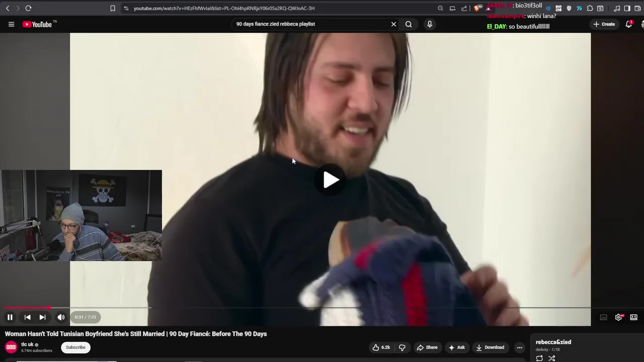
Task: Open the tlc uk channel avatar
Action: point(11,347)
